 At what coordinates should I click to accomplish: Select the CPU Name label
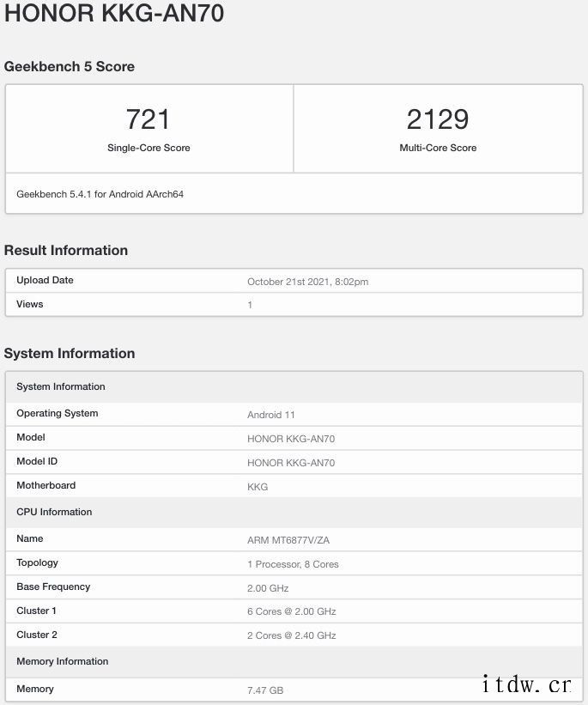click(30, 538)
